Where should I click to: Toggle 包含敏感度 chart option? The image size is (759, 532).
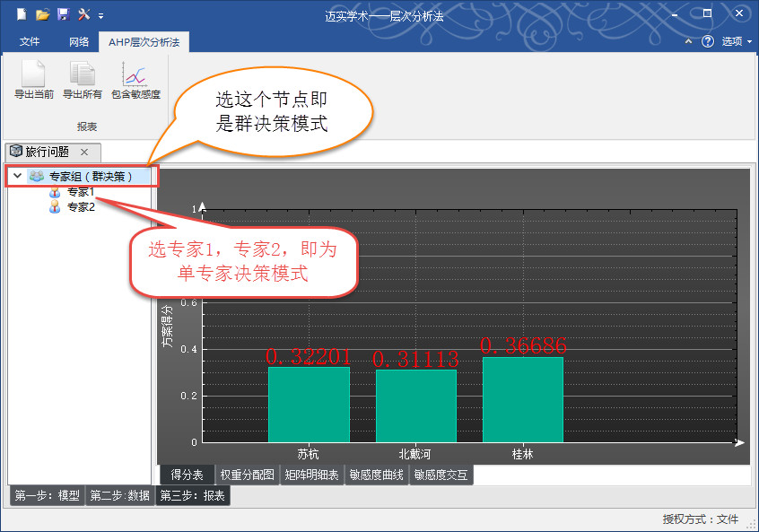(135, 80)
